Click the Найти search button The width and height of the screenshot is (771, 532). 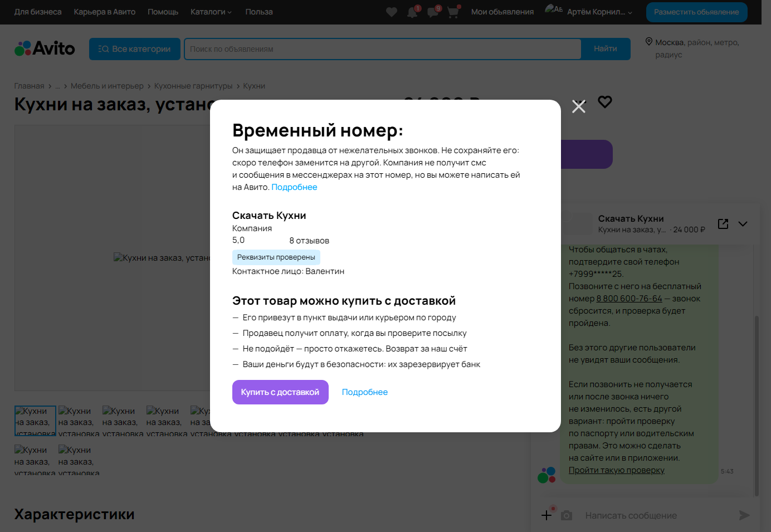(606, 49)
